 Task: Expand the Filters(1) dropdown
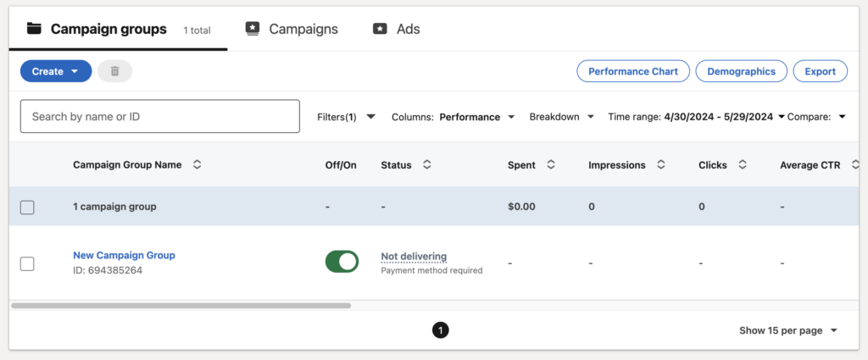pyautogui.click(x=347, y=117)
